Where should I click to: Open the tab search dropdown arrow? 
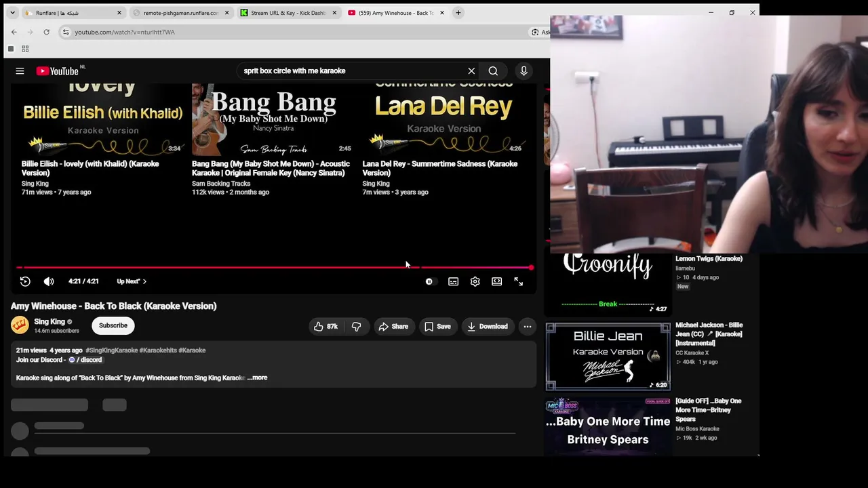[x=12, y=13]
